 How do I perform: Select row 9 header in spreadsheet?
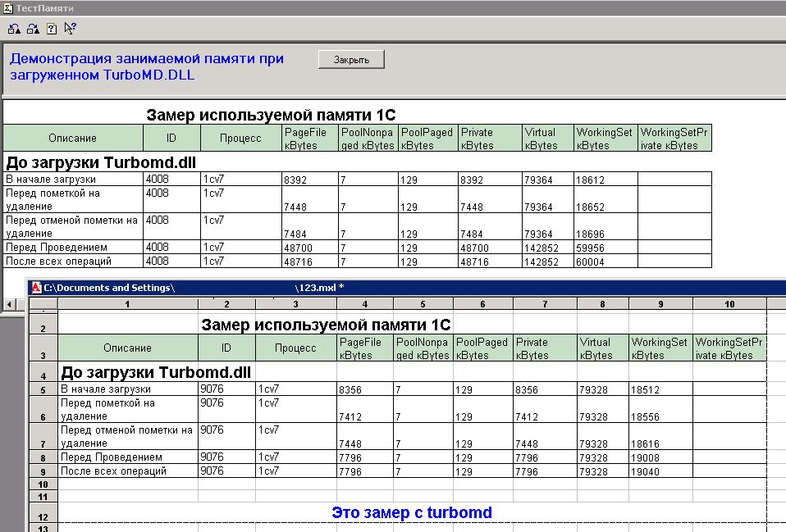(43, 471)
